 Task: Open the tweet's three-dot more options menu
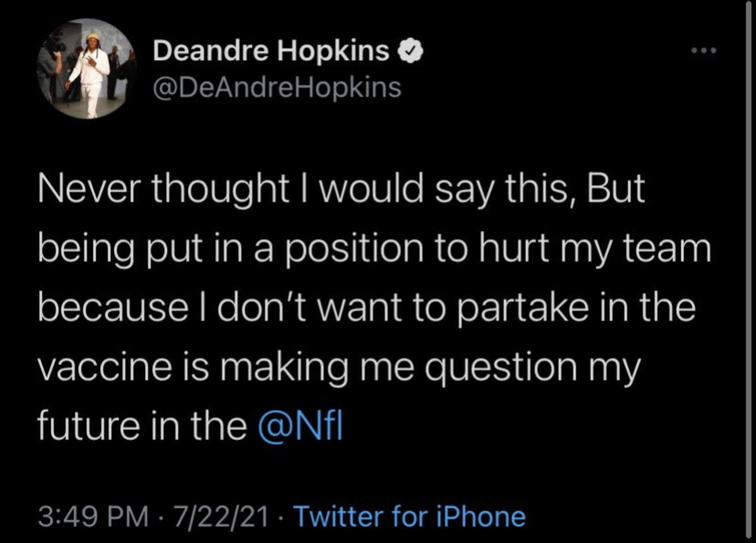[x=705, y=51]
